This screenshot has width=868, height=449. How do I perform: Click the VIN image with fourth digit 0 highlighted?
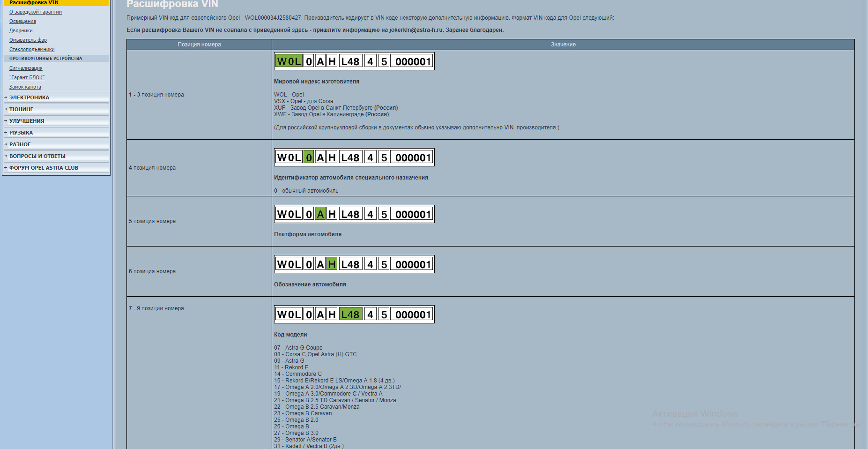[354, 157]
